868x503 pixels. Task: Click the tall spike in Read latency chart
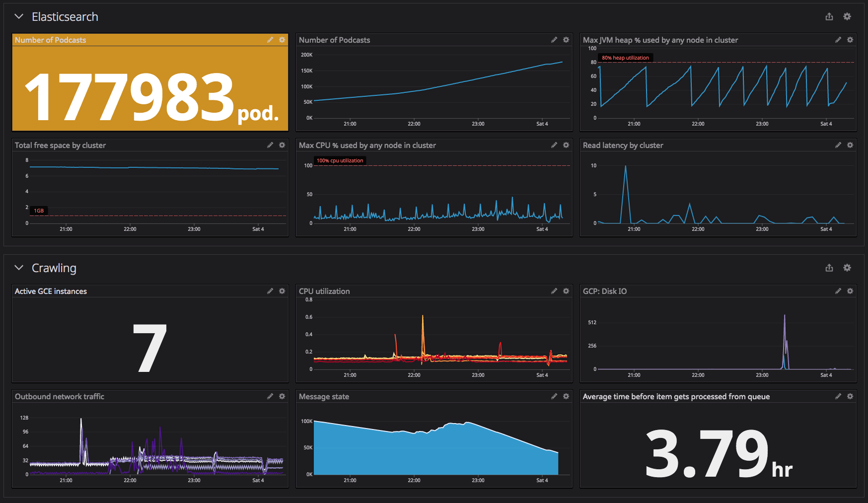pos(626,194)
